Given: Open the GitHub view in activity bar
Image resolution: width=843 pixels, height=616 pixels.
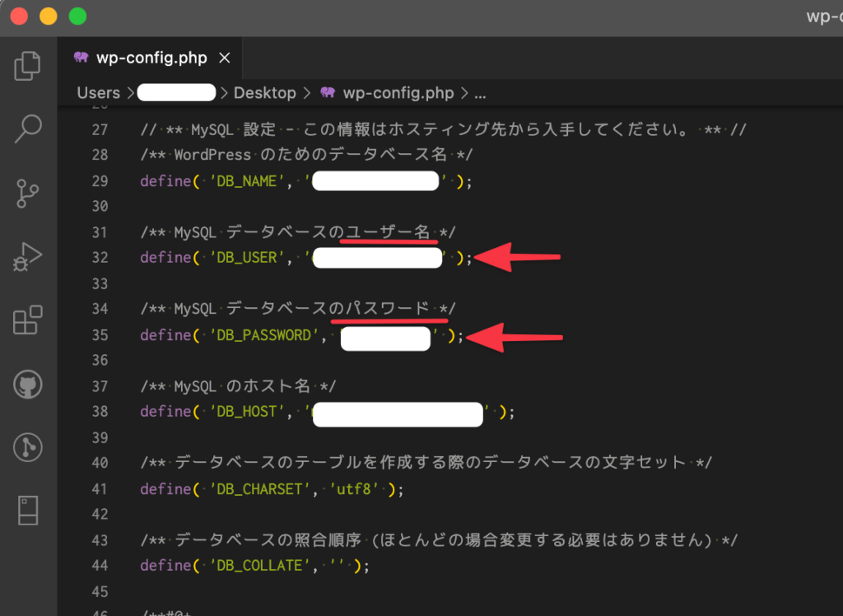Looking at the screenshot, I should coord(27,384).
